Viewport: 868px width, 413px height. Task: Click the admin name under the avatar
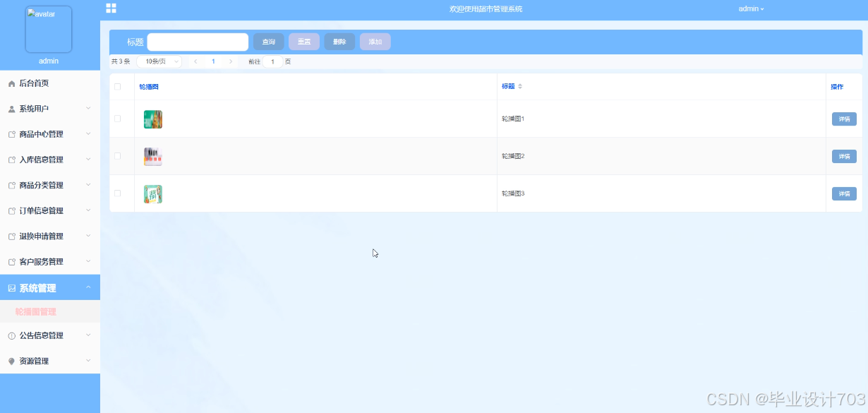[49, 61]
